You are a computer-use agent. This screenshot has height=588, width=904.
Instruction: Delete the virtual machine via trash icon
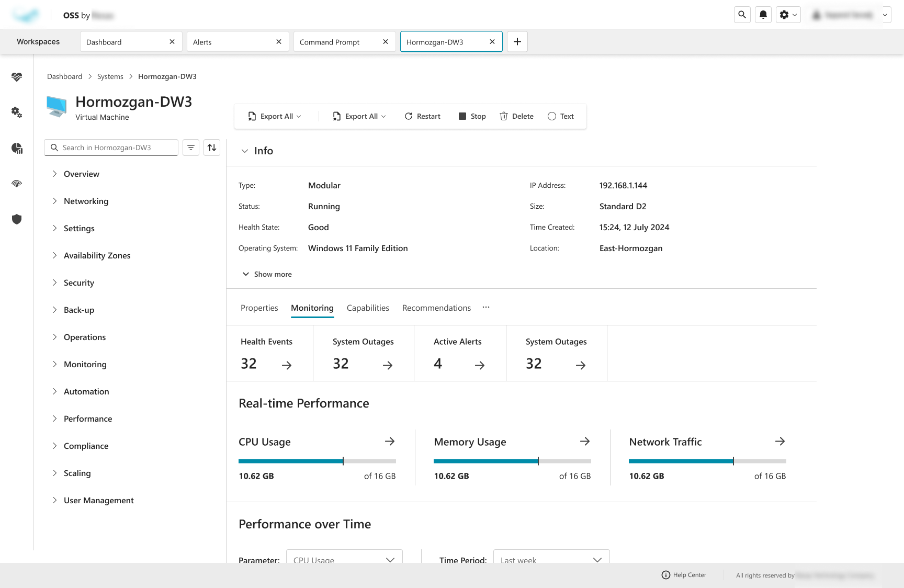[504, 116]
